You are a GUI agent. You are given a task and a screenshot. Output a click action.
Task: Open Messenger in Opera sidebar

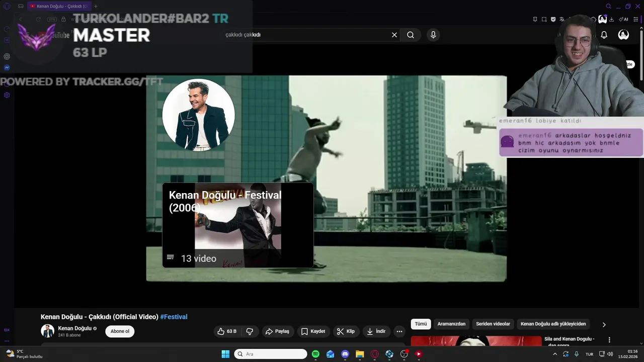pos(7,67)
